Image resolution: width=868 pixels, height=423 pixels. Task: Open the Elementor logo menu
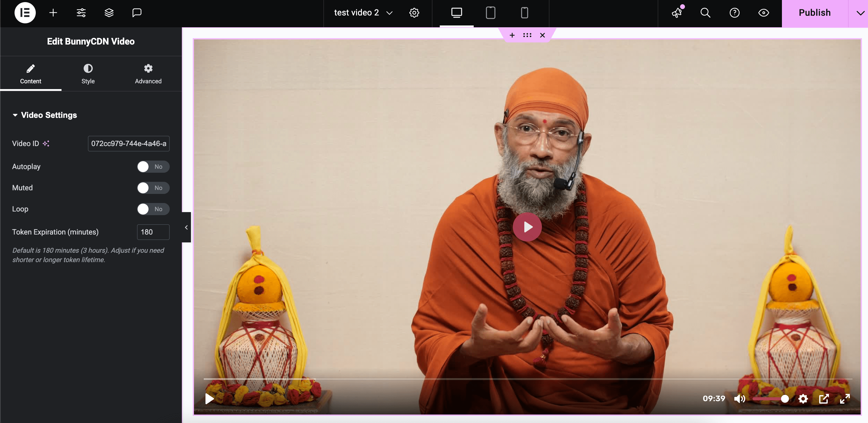(25, 13)
